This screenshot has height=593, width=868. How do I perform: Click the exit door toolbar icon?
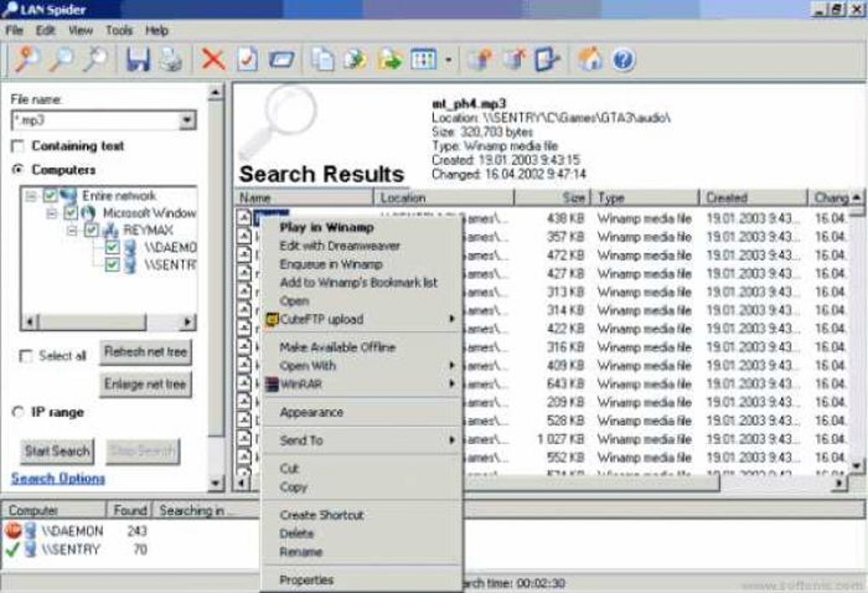tap(547, 60)
